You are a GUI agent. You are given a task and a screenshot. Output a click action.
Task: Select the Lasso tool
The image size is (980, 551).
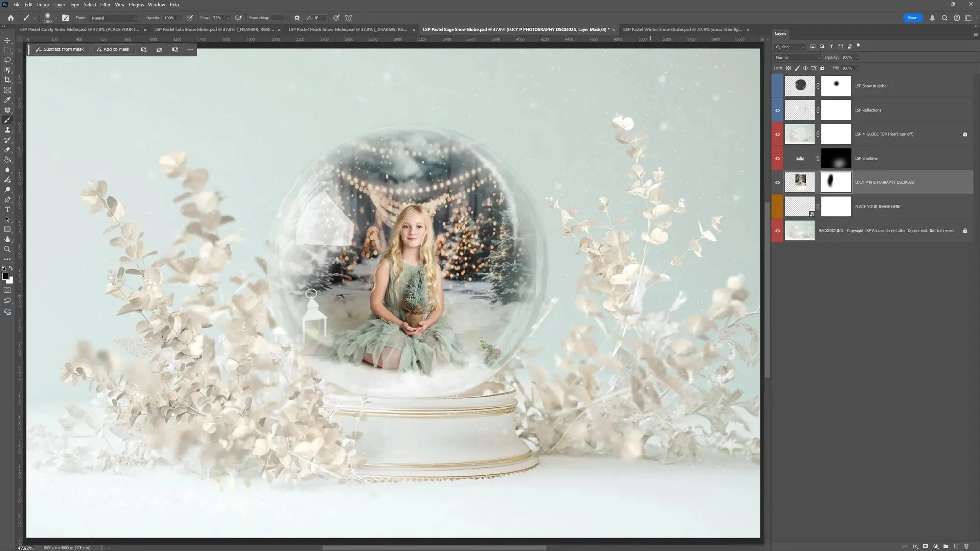point(7,60)
